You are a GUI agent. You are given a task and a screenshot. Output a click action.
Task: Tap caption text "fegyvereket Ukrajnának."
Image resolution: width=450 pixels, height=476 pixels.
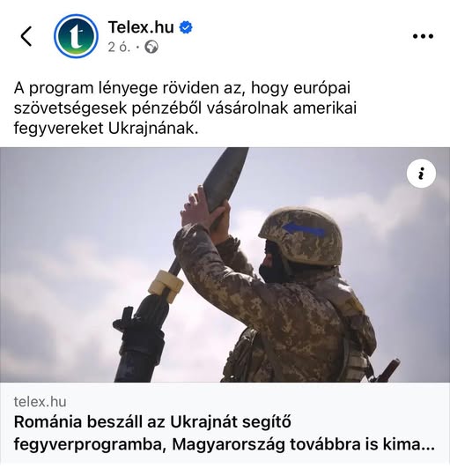(x=106, y=129)
